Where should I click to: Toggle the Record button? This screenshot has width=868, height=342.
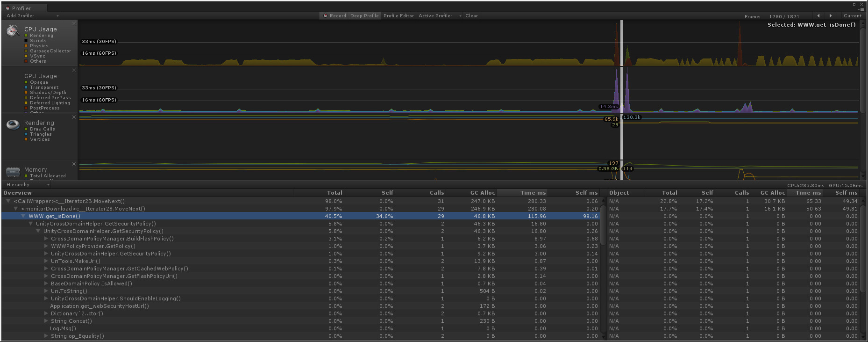pyautogui.click(x=334, y=16)
